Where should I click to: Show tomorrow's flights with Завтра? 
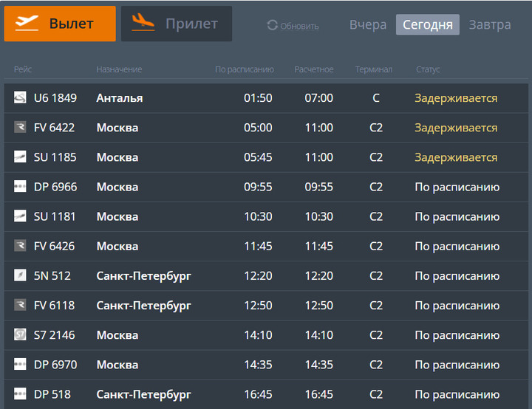[x=490, y=24]
